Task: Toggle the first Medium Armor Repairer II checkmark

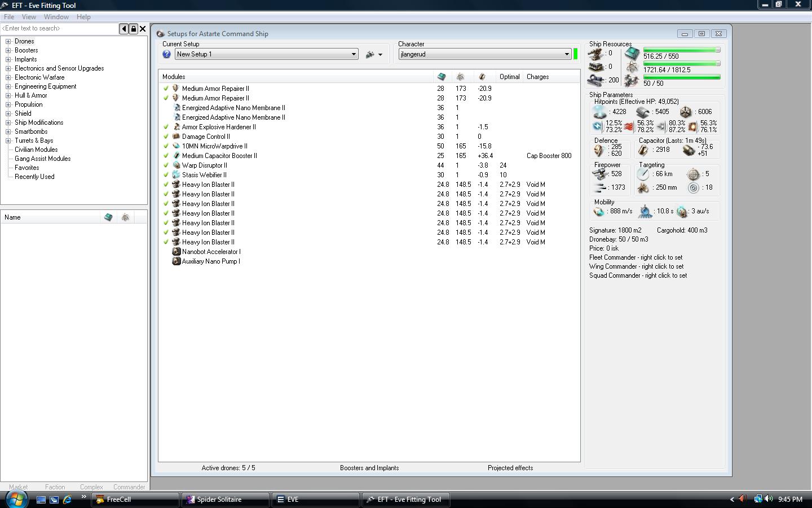Action: click(x=166, y=89)
